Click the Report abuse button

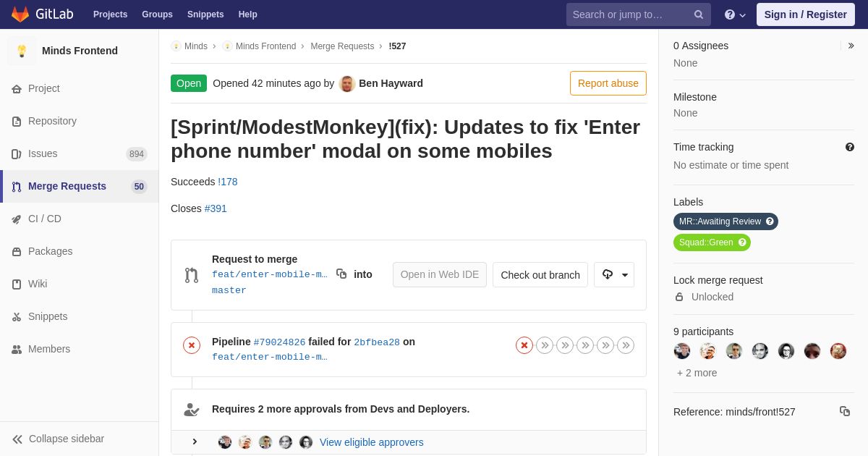(608, 83)
